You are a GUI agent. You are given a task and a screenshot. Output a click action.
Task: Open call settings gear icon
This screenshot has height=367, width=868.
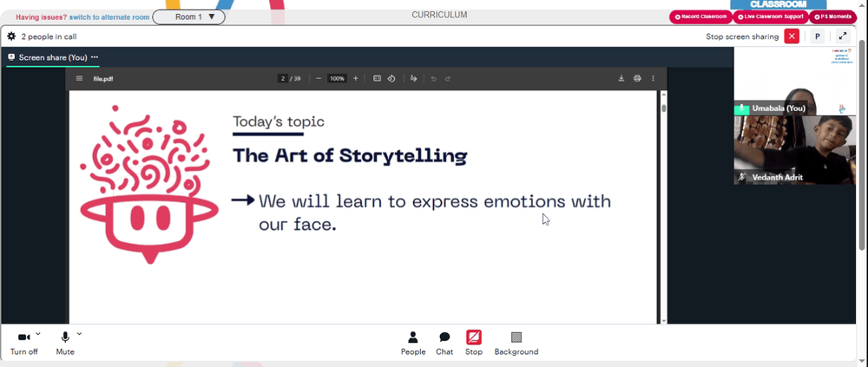pyautogui.click(x=11, y=36)
